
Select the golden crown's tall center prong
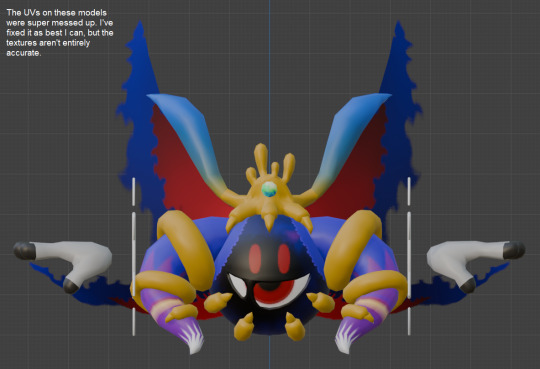click(261, 159)
